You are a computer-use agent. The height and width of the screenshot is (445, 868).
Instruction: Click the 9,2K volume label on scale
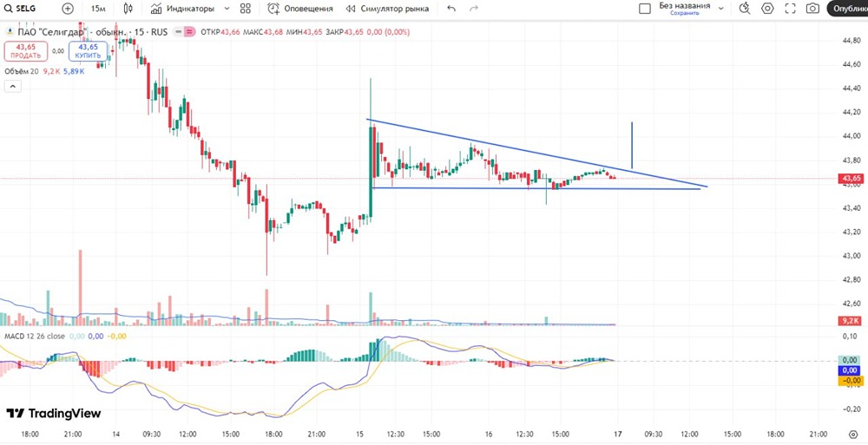click(x=852, y=320)
